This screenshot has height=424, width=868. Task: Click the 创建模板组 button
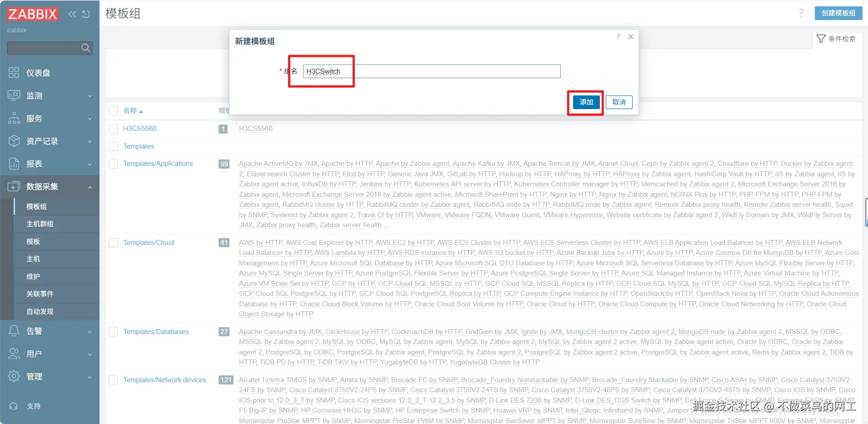point(838,13)
